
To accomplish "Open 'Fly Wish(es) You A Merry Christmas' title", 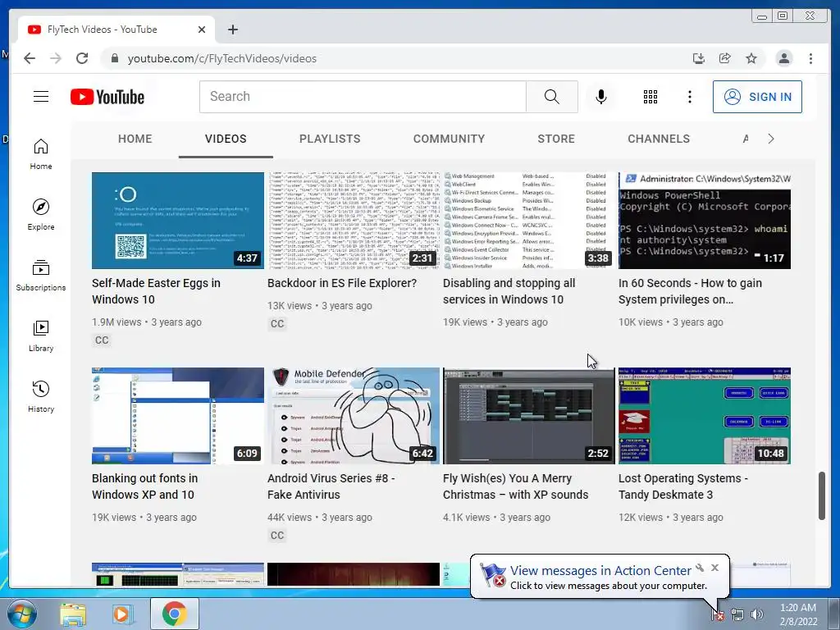I will [515, 486].
